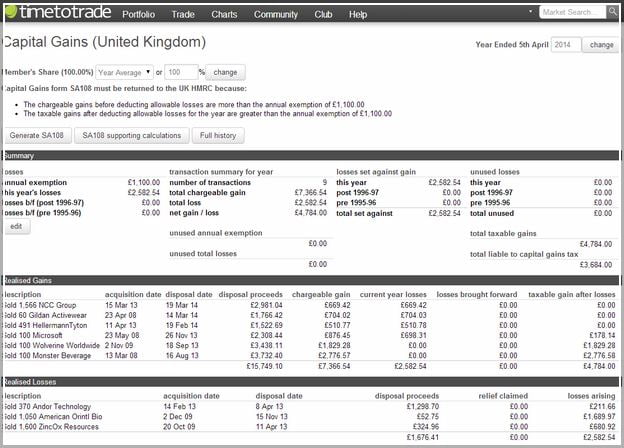Click the Full history button
The width and height of the screenshot is (624, 448).
click(x=218, y=135)
